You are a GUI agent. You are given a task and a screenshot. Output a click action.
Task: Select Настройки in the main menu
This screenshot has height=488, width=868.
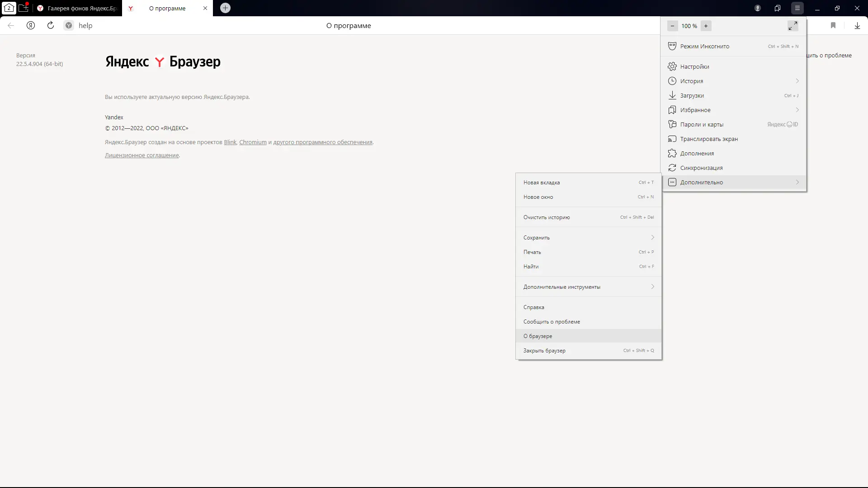click(694, 66)
